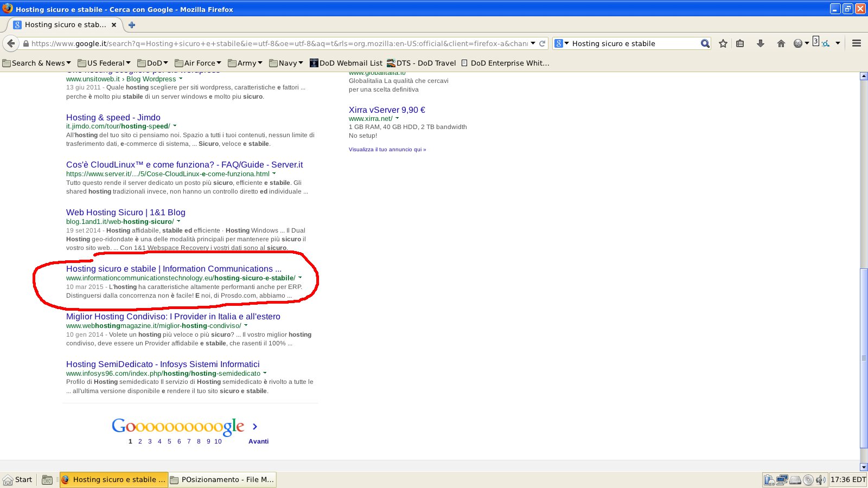Open the Air Force bookmarks folder
The height and width of the screenshot is (488, 868).
point(198,63)
